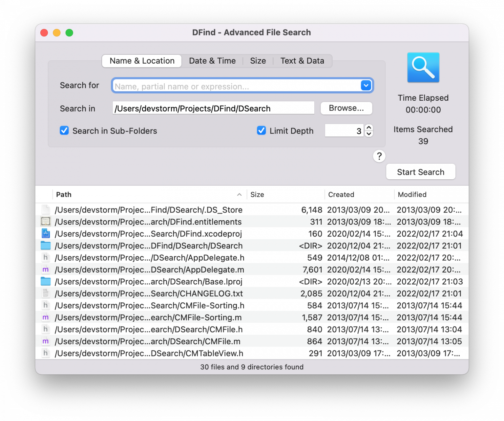Open help via the question mark icon
This screenshot has width=504, height=421.
point(379,156)
